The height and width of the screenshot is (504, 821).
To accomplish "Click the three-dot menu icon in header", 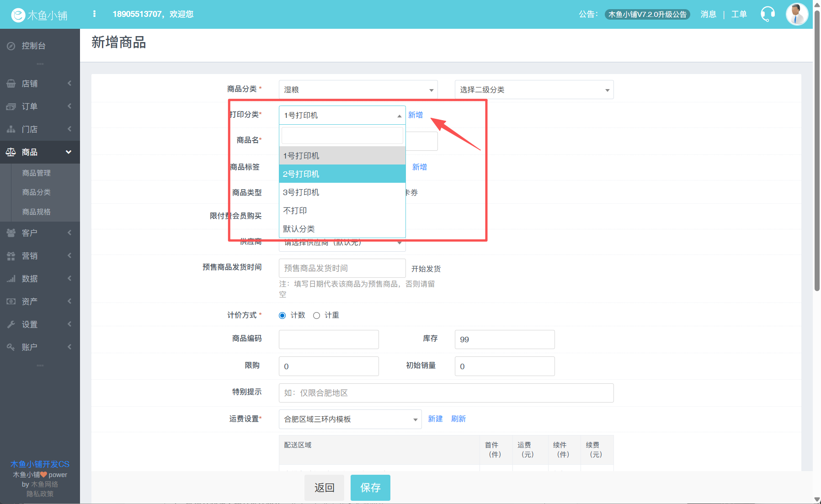I will coord(94,14).
